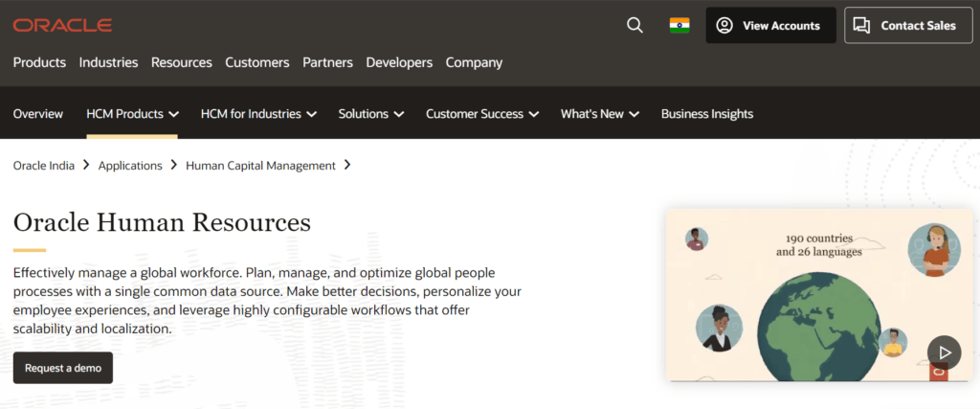Open the Industries menu
This screenshot has height=409, width=980.
pyautogui.click(x=109, y=62)
